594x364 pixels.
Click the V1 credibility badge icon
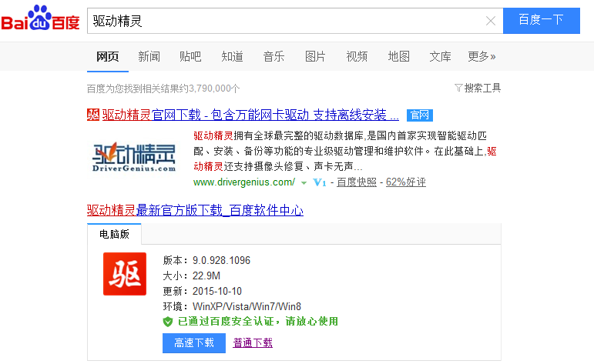(x=320, y=182)
